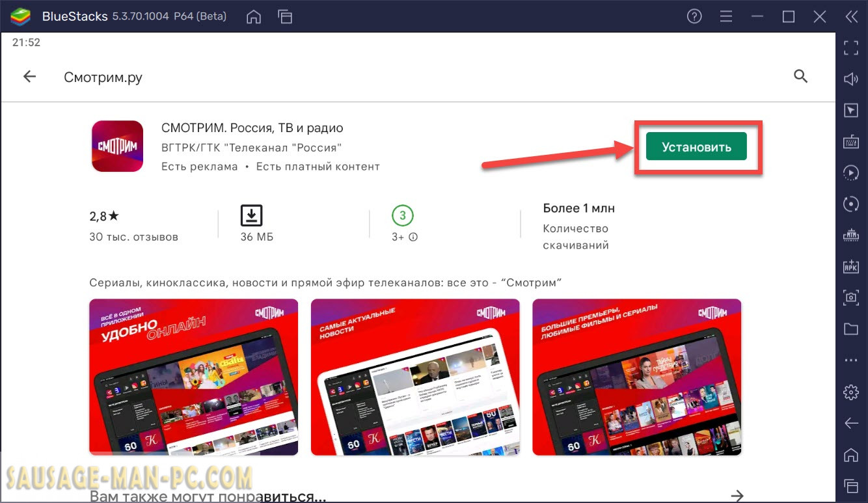This screenshot has height=503, width=868.
Task: Minimize the BlueStacks window
Action: 757,17
